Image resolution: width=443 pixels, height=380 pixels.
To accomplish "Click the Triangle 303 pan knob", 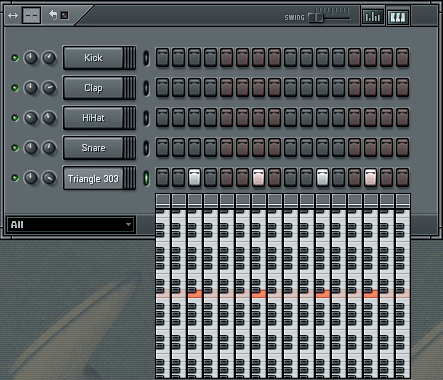I will [31, 178].
